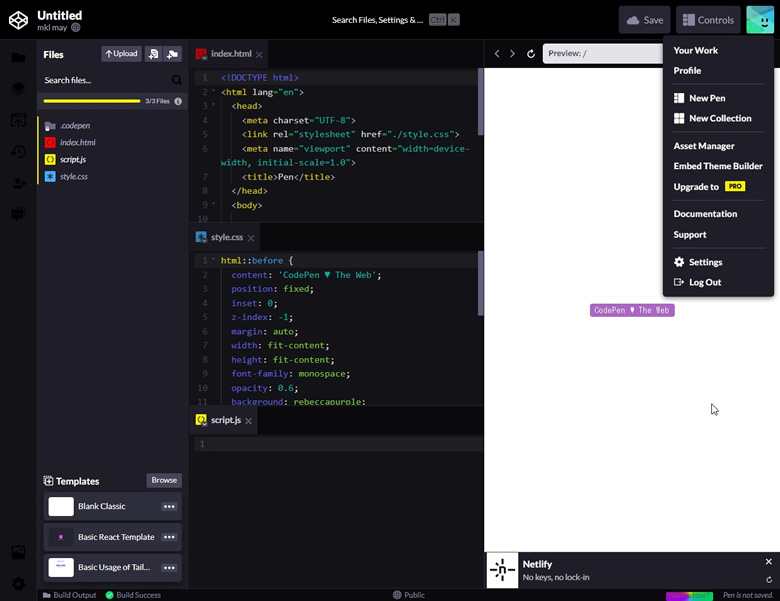Close the style.css tab
Image resolution: width=780 pixels, height=601 pixels.
(x=251, y=238)
